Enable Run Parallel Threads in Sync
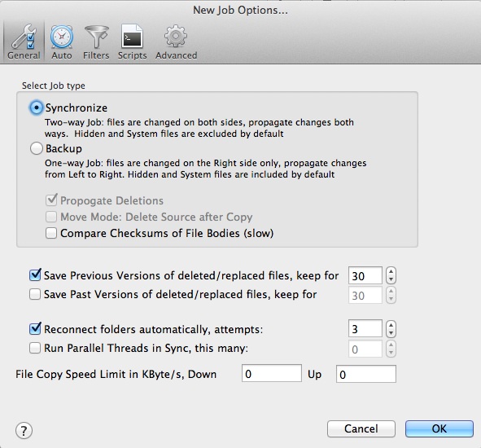The width and height of the screenshot is (481, 448). (35, 348)
